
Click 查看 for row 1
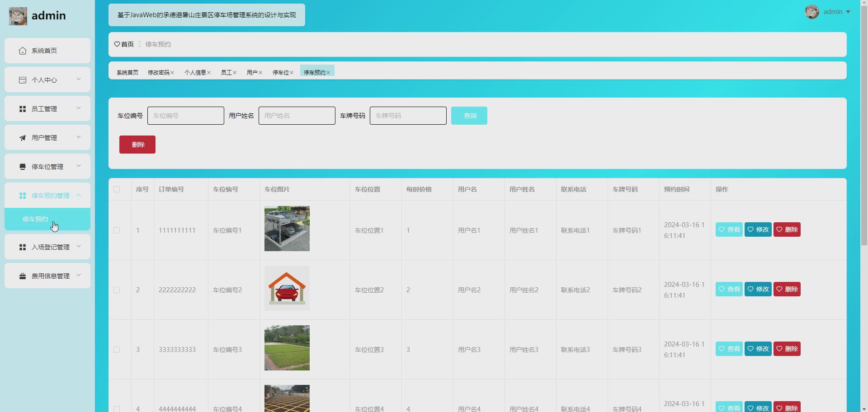(x=729, y=229)
